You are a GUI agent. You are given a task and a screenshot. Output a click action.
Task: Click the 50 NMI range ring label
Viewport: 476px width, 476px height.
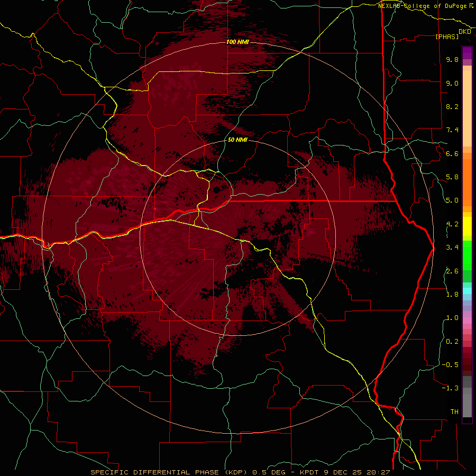237,140
